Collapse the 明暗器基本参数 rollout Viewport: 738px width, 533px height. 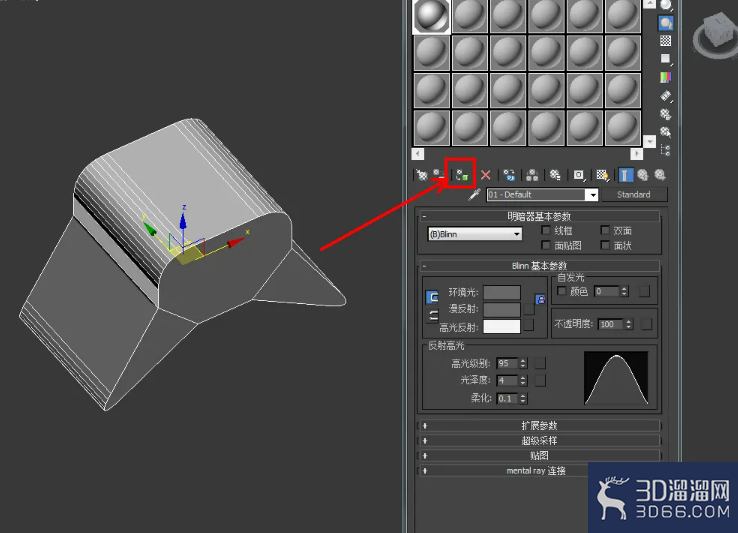539,216
